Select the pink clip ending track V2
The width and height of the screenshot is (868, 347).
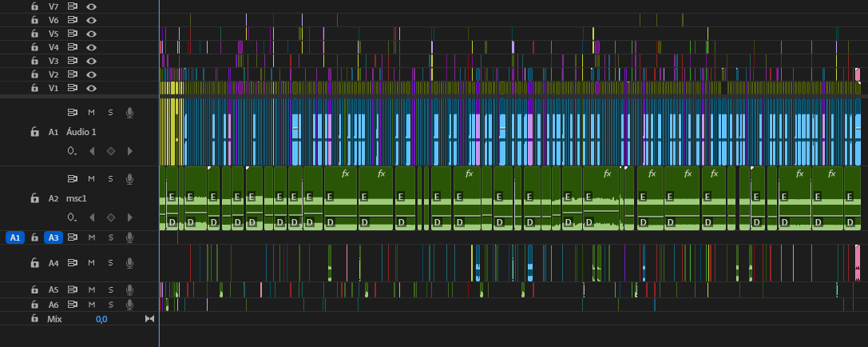(x=858, y=74)
